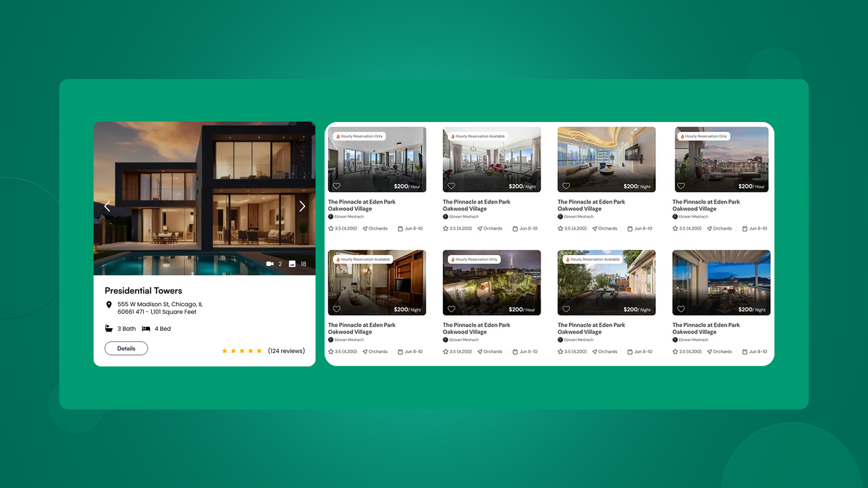868x488 pixels.
Task: Click Orchards location under wall TV listing
Action: (x=604, y=229)
